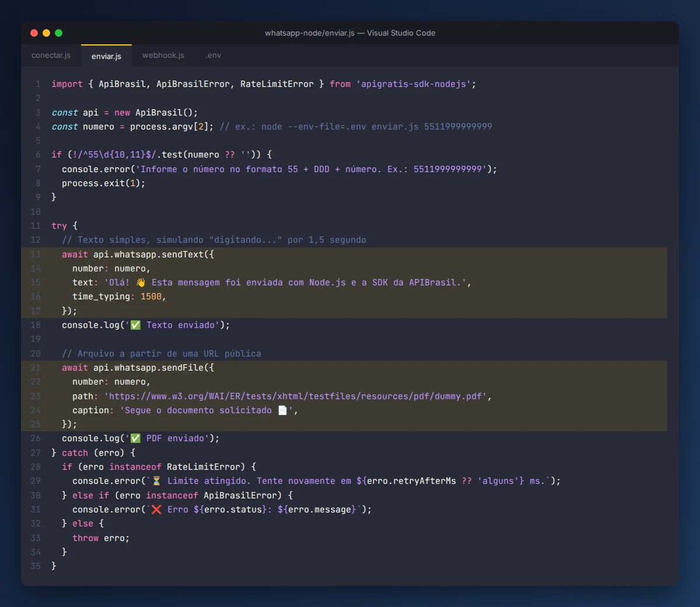The image size is (700, 607).
Task: Click 'process.exit(1);' on line 8
Action: 104,183
